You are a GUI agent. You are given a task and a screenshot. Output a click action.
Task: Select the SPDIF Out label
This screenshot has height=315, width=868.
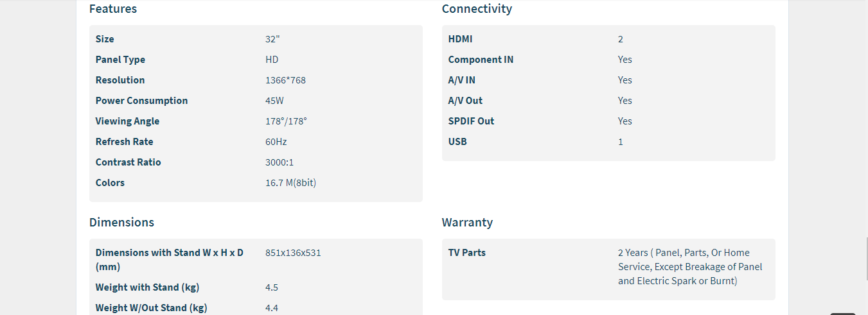tap(471, 121)
